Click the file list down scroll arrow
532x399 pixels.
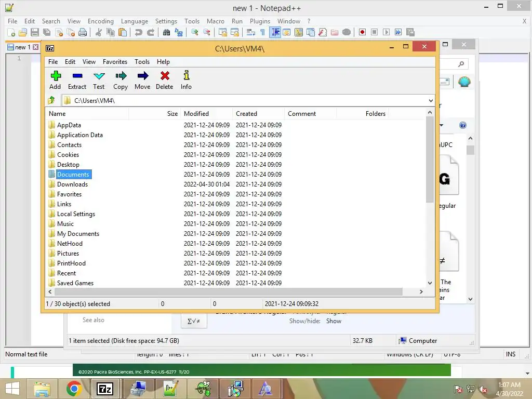point(430,283)
